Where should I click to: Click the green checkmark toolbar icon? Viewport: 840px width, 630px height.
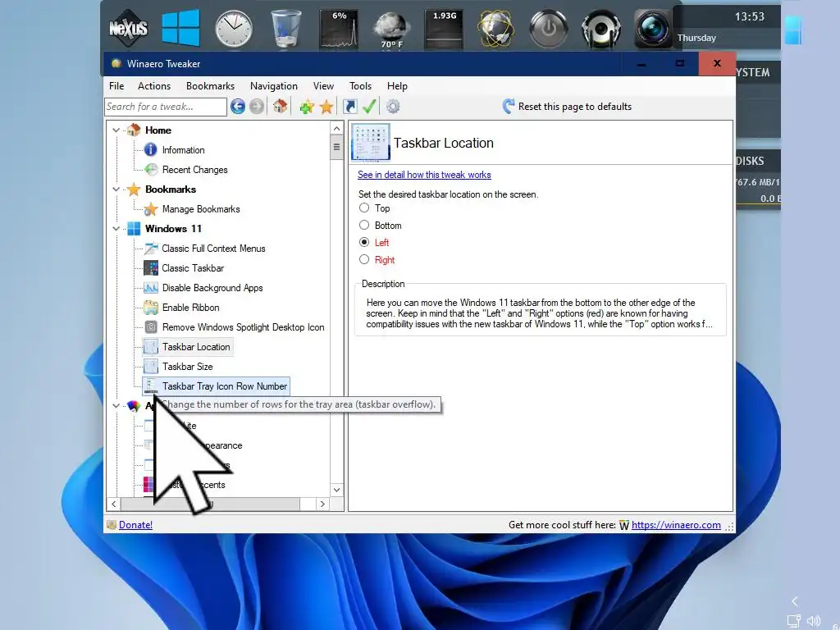coord(369,106)
